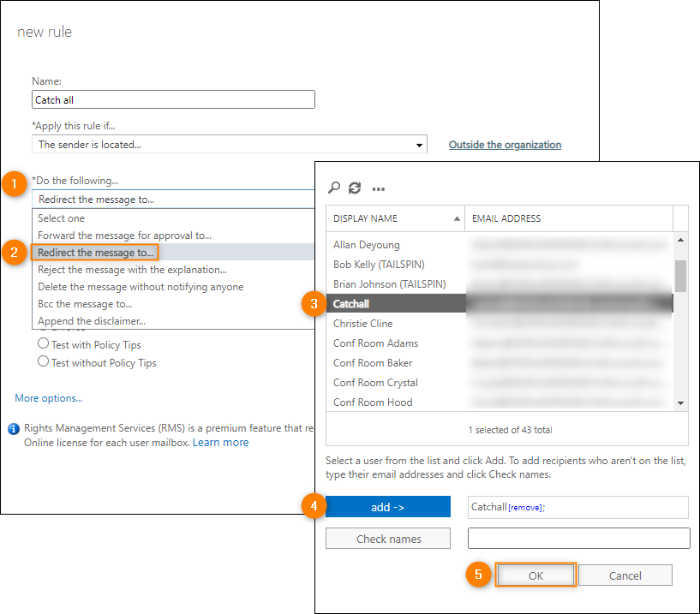
Task: Click the 'More options...' link
Action: pyautogui.click(x=49, y=398)
